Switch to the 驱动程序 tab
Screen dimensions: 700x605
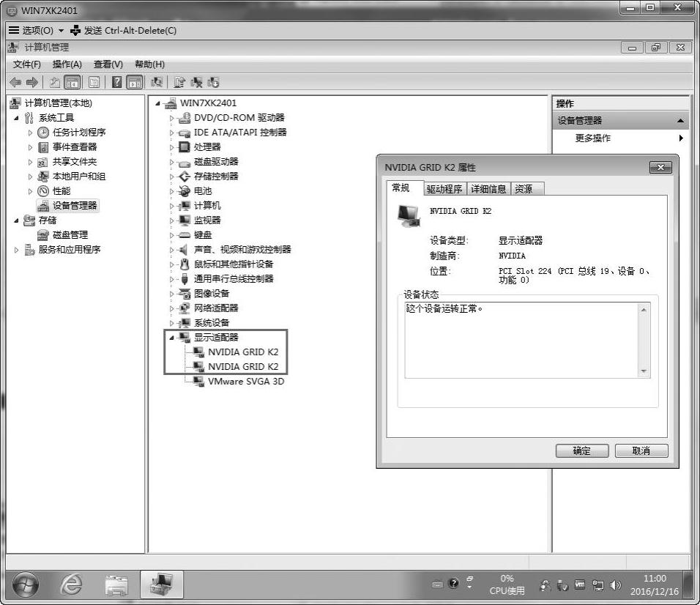click(444, 189)
